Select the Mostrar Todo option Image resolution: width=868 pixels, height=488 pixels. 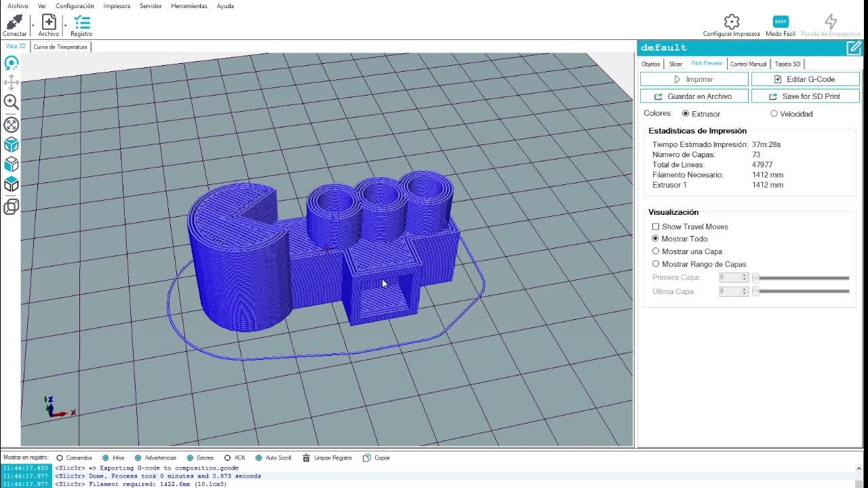(656, 239)
